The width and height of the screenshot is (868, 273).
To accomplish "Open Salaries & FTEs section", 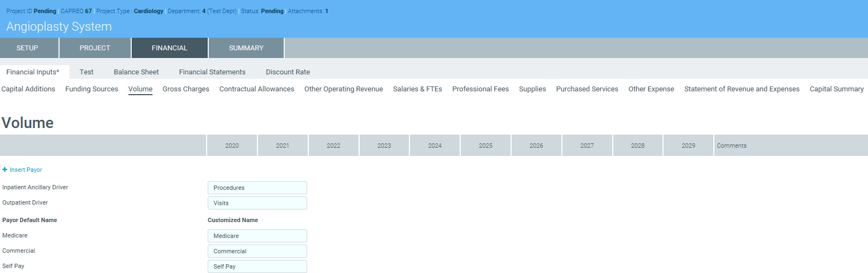I will [418, 89].
